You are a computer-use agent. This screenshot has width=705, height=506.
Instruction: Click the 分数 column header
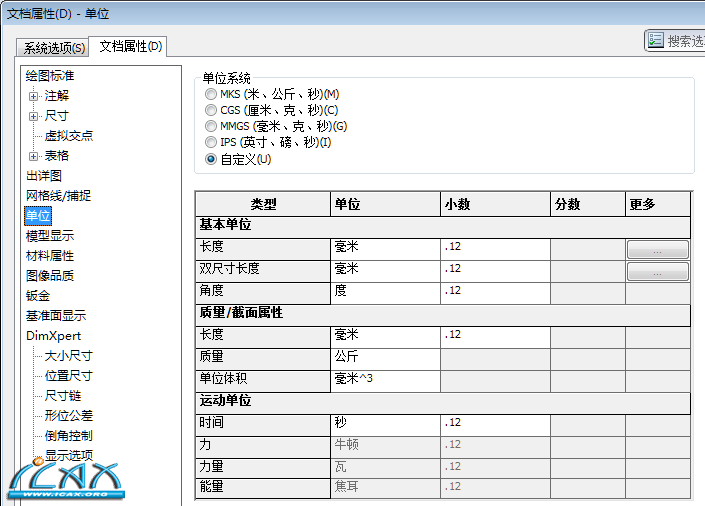point(588,204)
